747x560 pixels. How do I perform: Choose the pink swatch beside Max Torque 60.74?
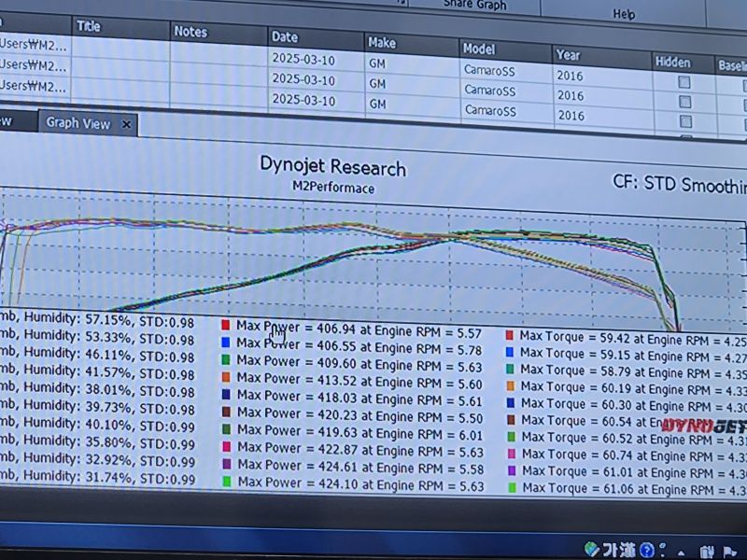(512, 454)
